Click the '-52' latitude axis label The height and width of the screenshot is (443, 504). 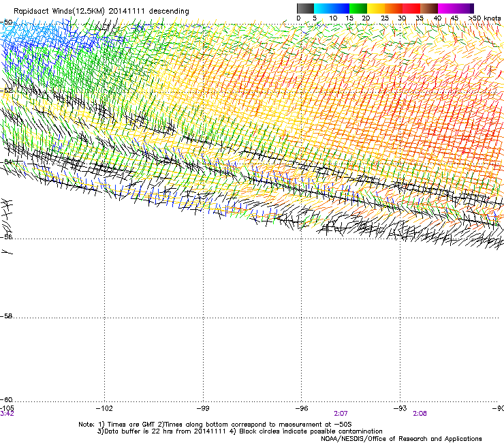coord(6,91)
